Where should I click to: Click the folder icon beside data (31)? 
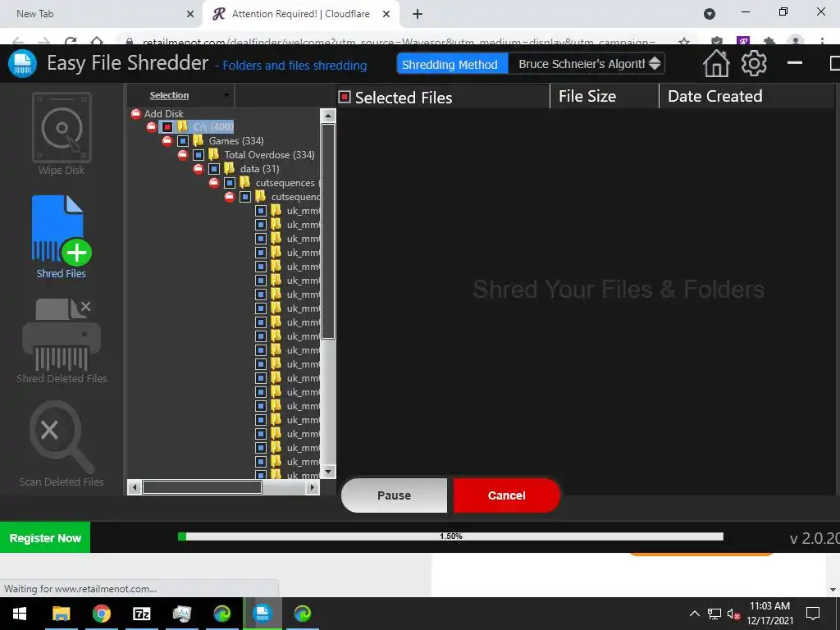(230, 169)
